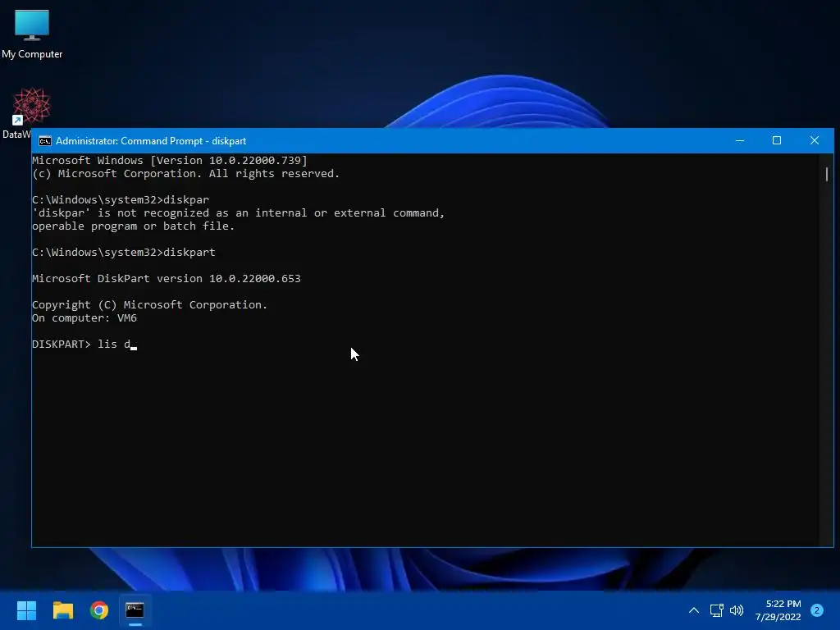Launch File Explorer from the taskbar
Image resolution: width=840 pixels, height=630 pixels.
tap(62, 610)
